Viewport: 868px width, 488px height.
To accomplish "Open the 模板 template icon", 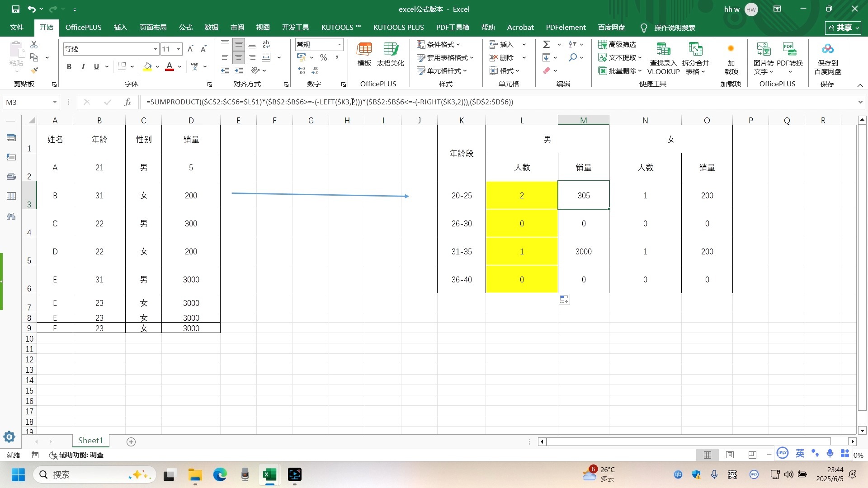I will pyautogui.click(x=364, y=55).
